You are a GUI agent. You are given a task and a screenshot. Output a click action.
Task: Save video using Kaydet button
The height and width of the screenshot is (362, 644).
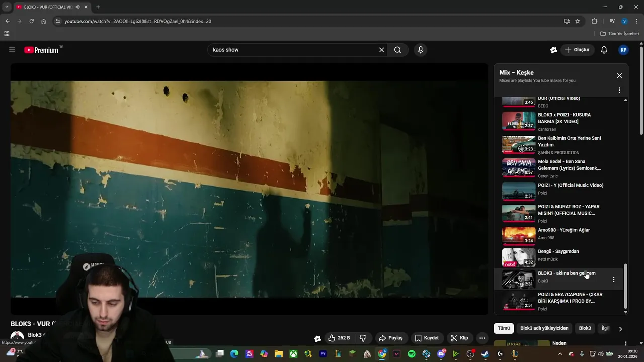click(427, 338)
